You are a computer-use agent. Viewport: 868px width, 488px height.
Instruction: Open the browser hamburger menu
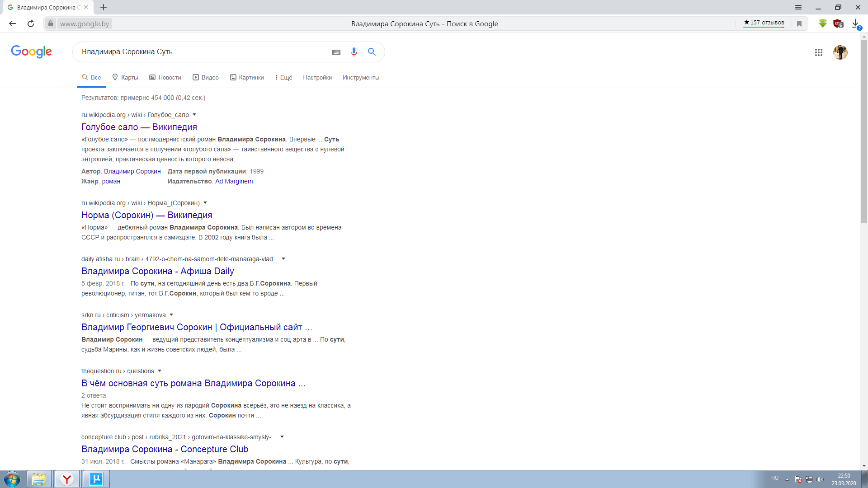798,7
